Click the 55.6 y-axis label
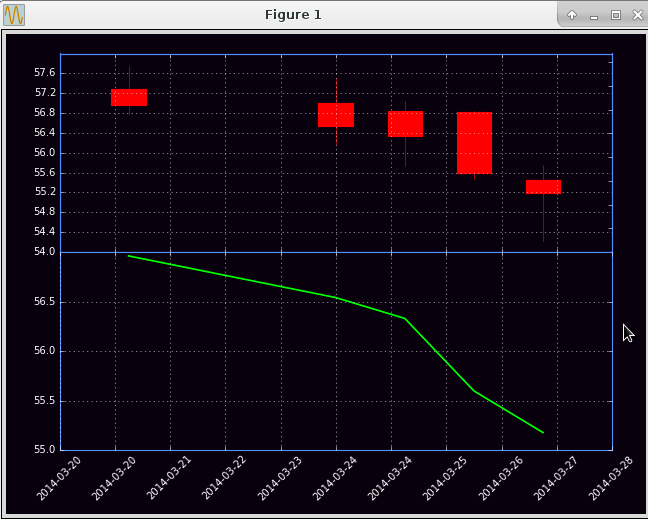Image resolution: width=648 pixels, height=519 pixels. pos(45,172)
